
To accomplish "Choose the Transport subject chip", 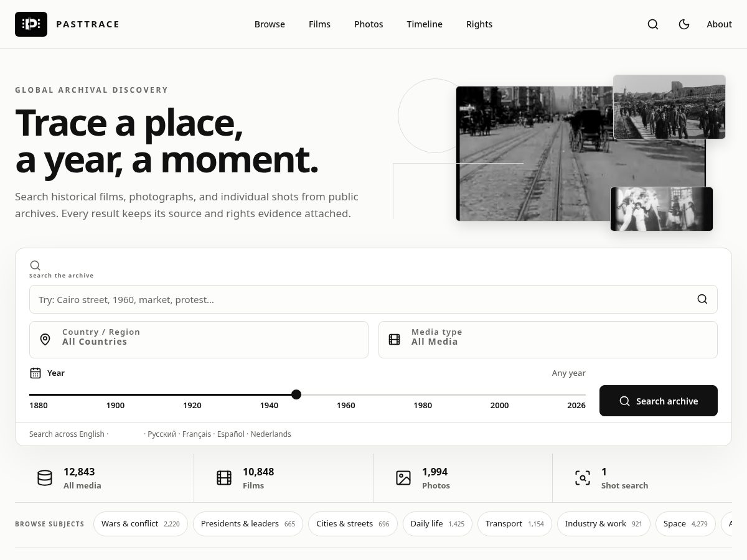I will tap(515, 524).
